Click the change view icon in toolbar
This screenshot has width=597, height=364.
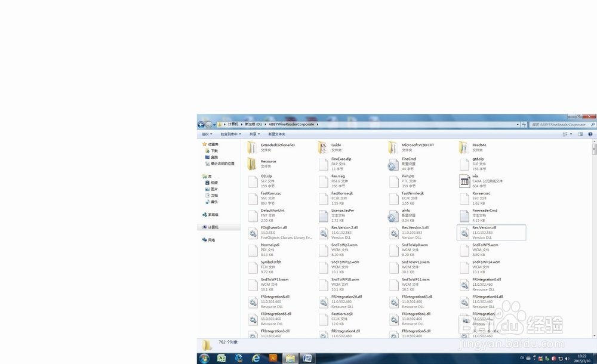[565, 134]
